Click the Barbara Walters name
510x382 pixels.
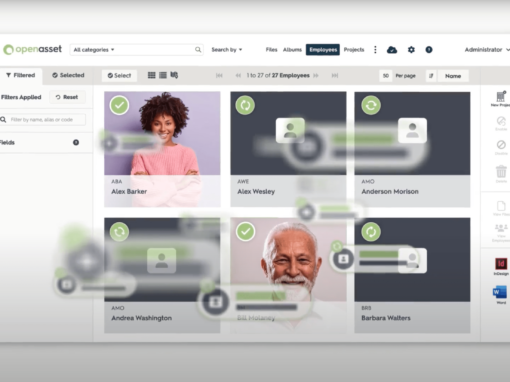(x=386, y=318)
